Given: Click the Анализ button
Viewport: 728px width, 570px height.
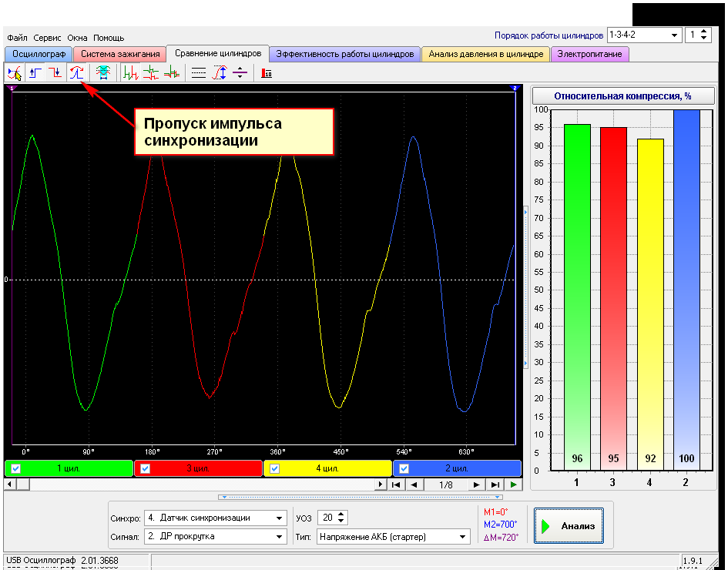Looking at the screenshot, I should click(x=569, y=526).
